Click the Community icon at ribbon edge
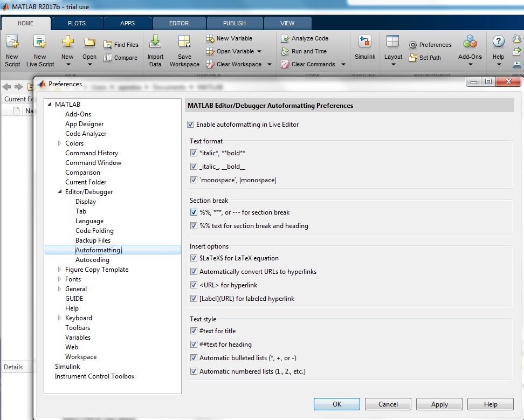Image resolution: width=524 pixels, height=420 pixels. point(517,38)
